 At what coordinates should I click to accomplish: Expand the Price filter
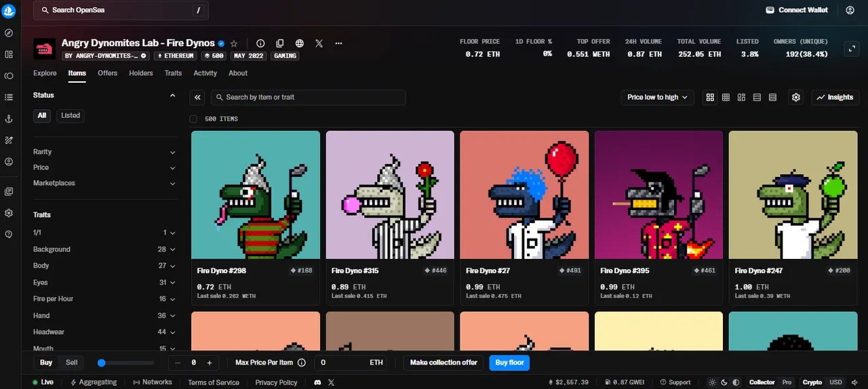(104, 167)
